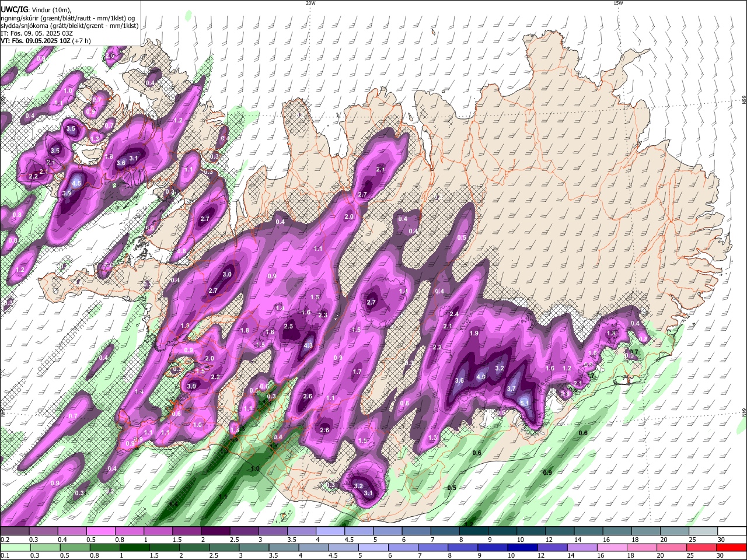
Task: Pick the pale grey 25–30 snow legend swatch
Action: [x=703, y=531]
